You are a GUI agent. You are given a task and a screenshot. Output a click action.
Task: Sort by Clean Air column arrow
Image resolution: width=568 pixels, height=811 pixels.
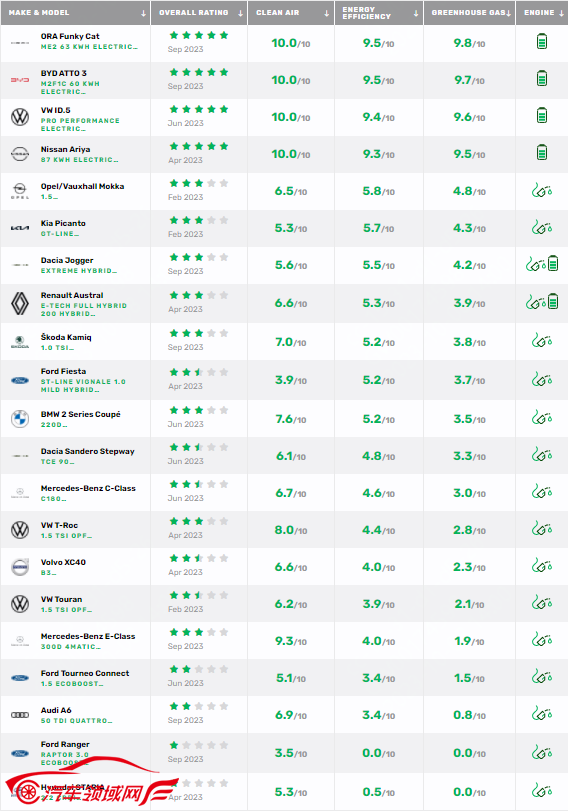[326, 13]
